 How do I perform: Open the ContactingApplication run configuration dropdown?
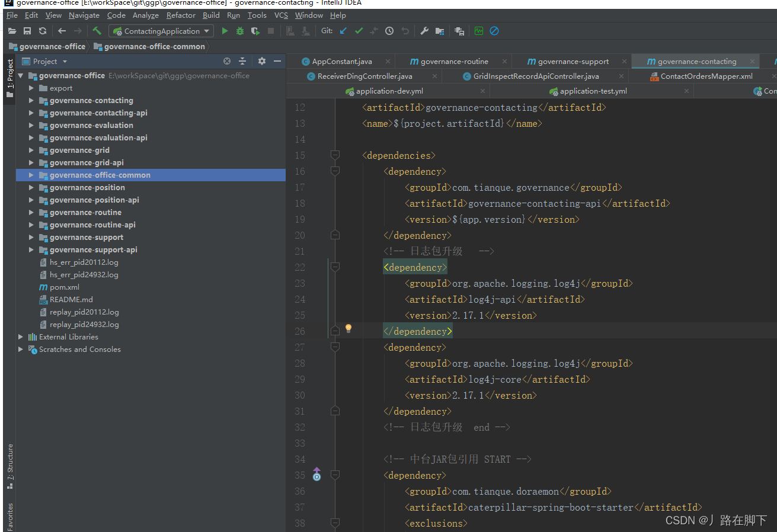point(161,31)
